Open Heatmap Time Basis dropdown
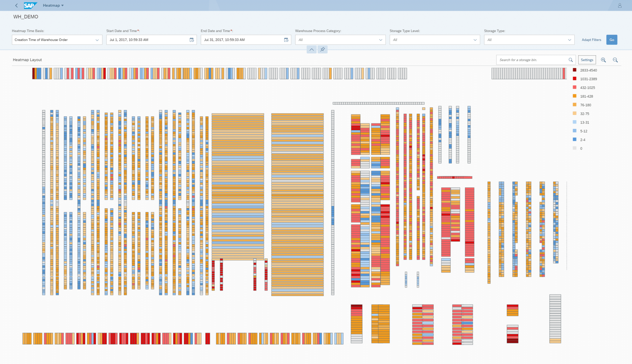Viewport: 632px width, 364px height. pyautogui.click(x=97, y=40)
